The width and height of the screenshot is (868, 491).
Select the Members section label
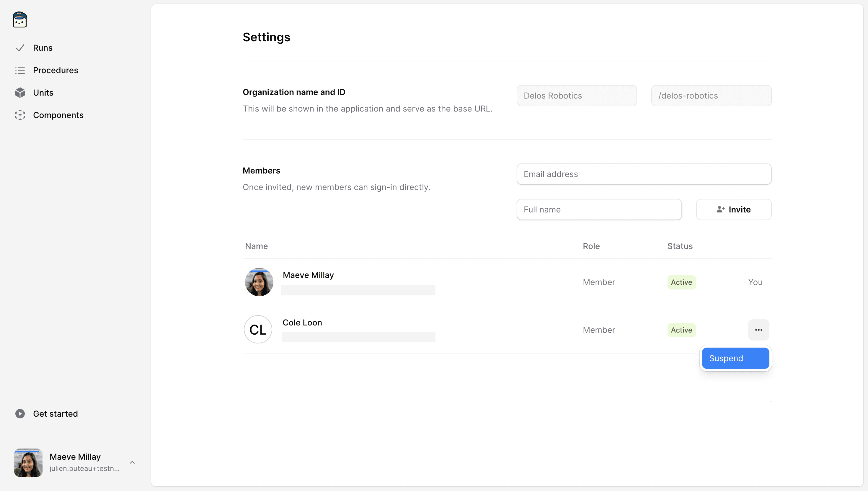pos(261,171)
